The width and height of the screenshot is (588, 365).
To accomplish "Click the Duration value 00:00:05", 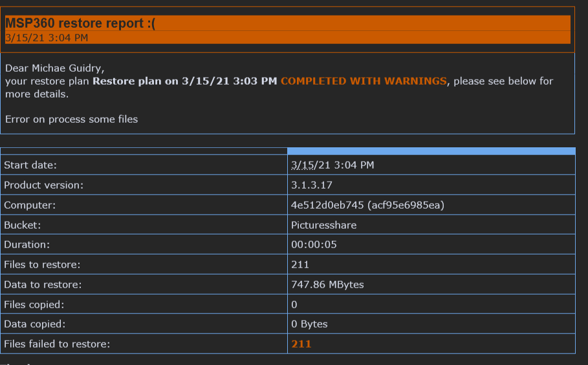I will (314, 244).
